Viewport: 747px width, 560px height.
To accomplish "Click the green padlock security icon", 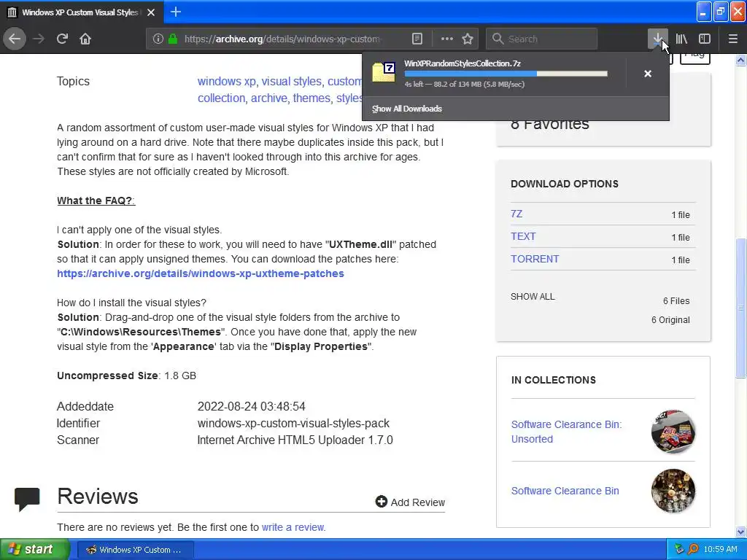I will point(173,39).
